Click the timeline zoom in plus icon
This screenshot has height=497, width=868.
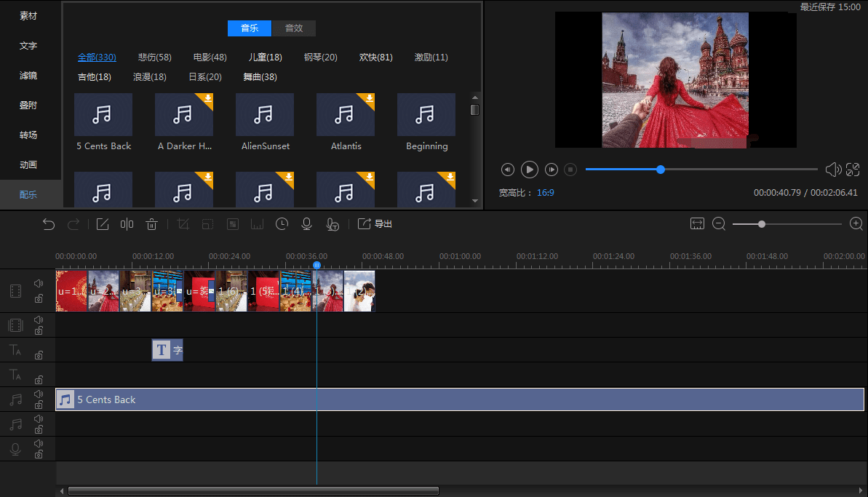pyautogui.click(x=856, y=223)
